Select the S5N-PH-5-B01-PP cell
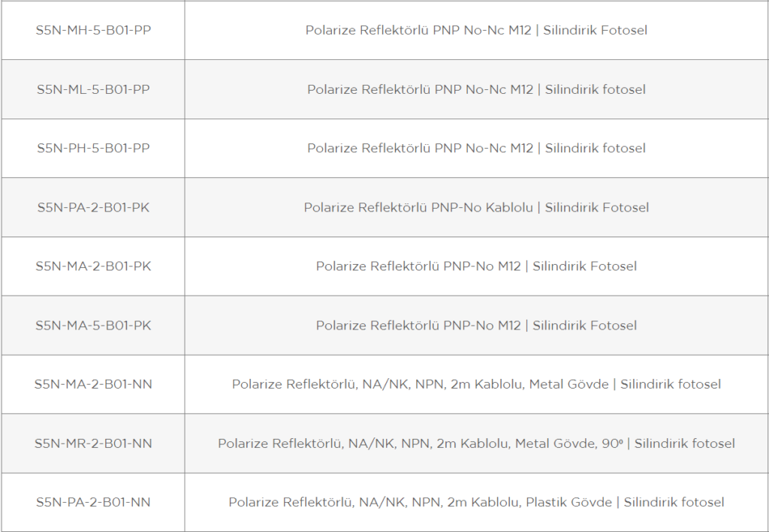Image resolution: width=769 pixels, height=532 pixels. coord(93,149)
